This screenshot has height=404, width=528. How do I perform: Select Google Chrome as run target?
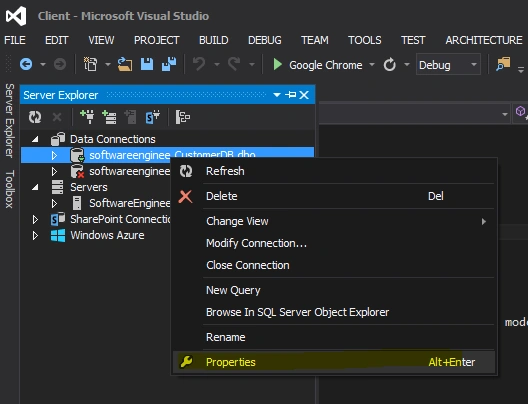coord(326,65)
